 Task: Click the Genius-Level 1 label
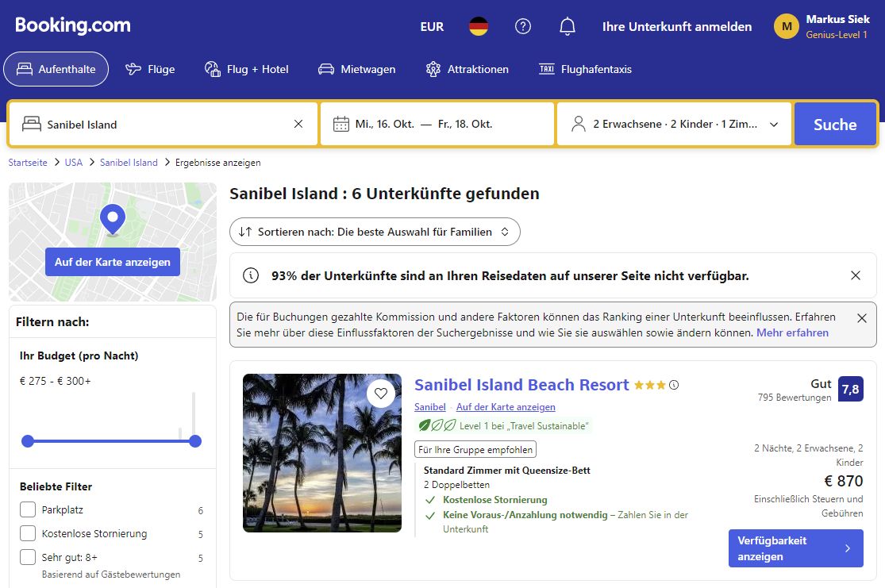click(837, 34)
